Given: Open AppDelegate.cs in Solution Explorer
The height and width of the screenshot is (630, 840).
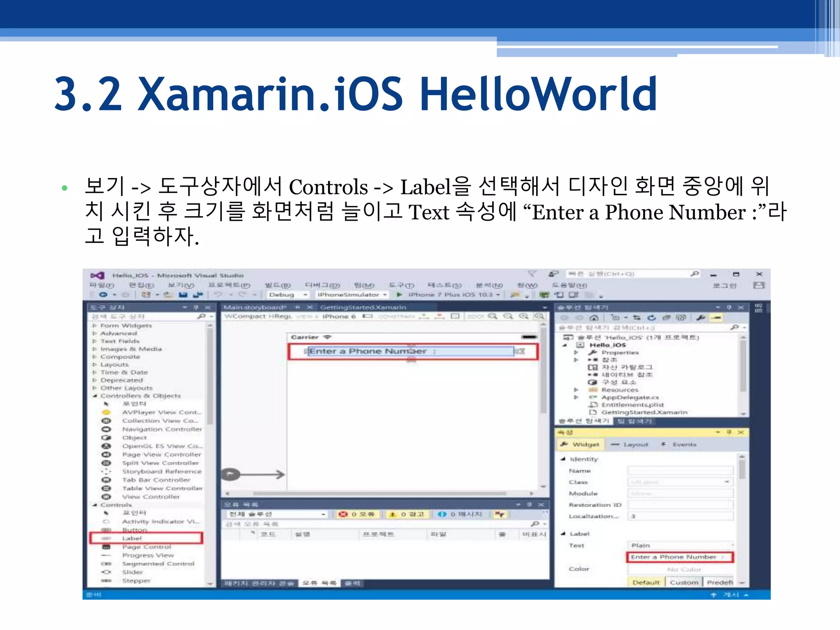Looking at the screenshot, I should pos(630,397).
